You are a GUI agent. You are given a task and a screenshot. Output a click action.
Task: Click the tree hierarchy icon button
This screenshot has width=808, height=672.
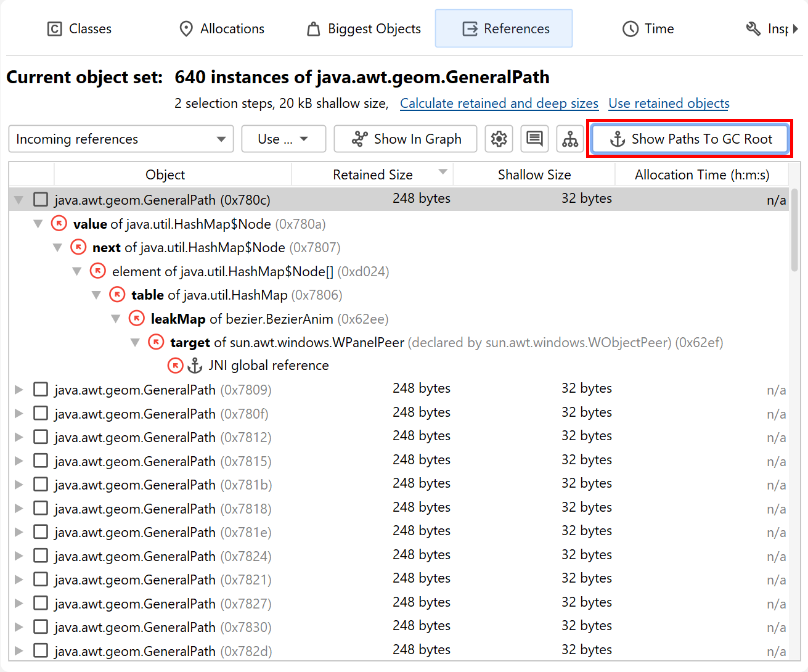(x=570, y=139)
